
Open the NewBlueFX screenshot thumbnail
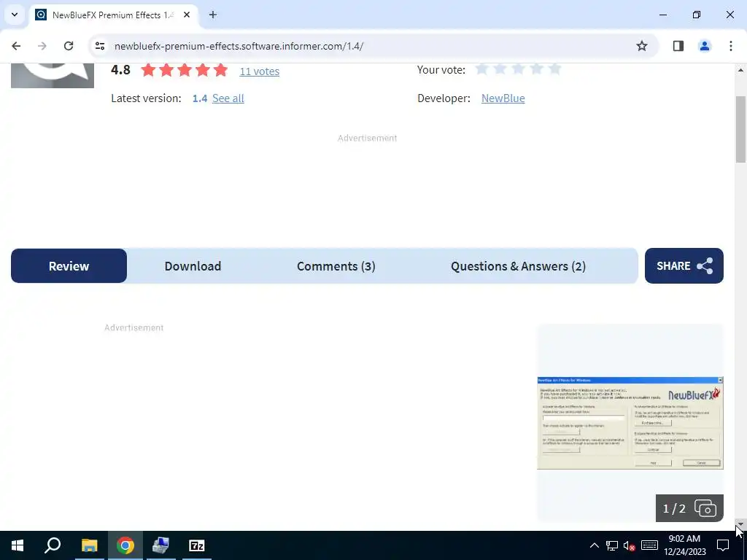point(630,423)
